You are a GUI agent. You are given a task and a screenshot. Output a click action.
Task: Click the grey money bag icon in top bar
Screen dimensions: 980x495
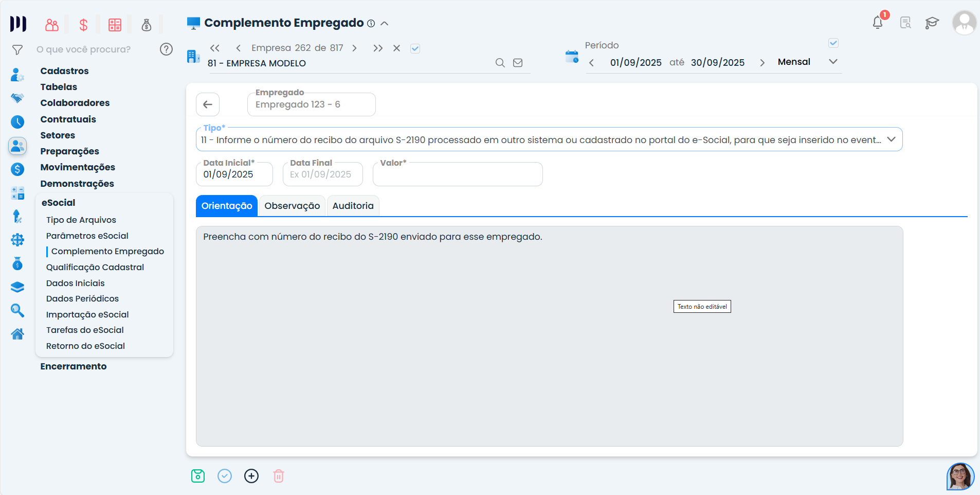[x=147, y=25]
